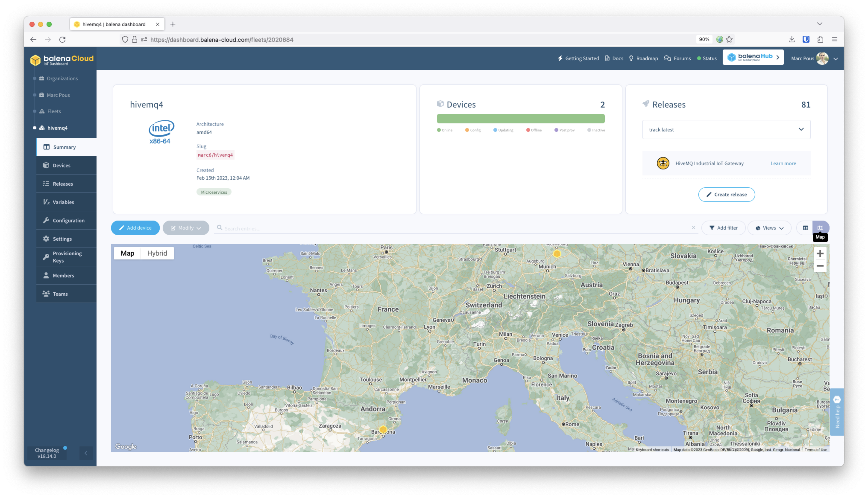Collapse sidebar with arrow button

coord(86,453)
